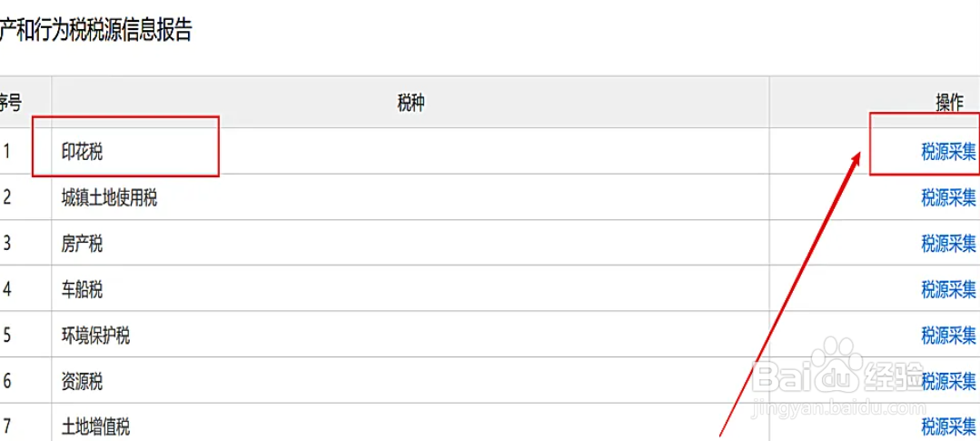This screenshot has width=980, height=441.
Task: Click the 环境保护税 tax name text
Action: pyautogui.click(x=95, y=336)
